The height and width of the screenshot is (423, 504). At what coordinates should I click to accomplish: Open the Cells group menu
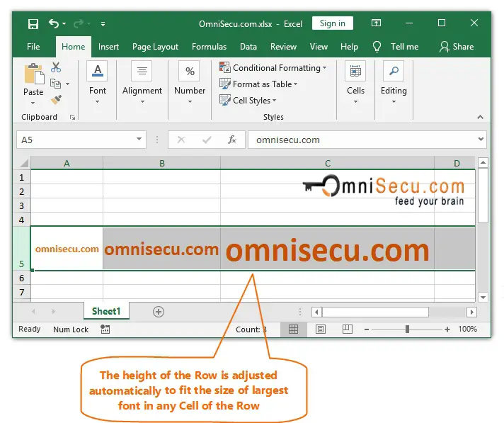point(355,83)
